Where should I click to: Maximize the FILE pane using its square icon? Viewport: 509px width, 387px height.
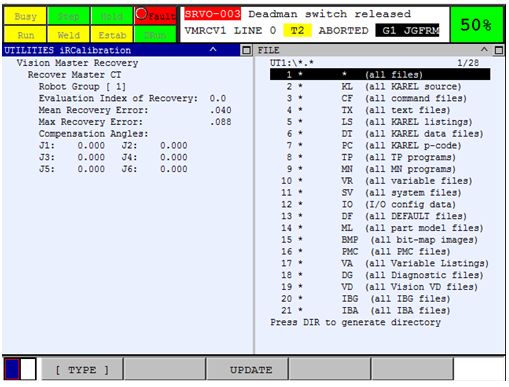pyautogui.click(x=499, y=50)
